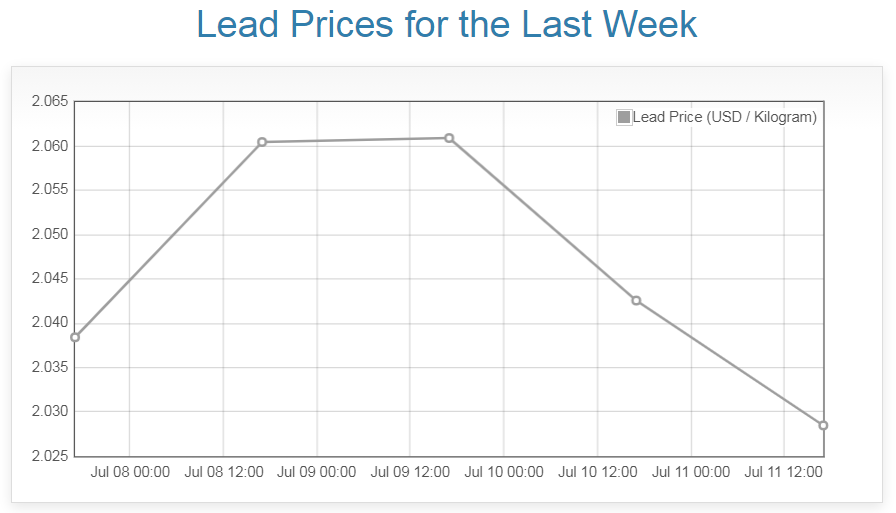Viewport: 896px width, 513px height.
Task: Click the gray legend color box
Action: click(624, 117)
